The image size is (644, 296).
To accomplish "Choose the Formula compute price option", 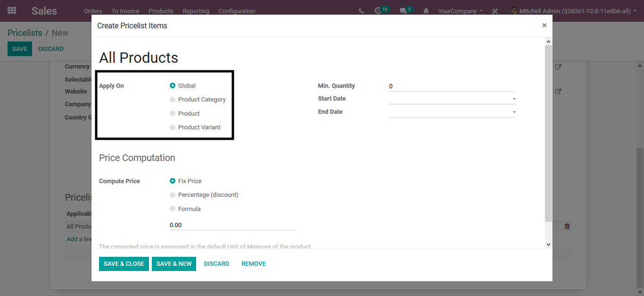I will tap(173, 209).
